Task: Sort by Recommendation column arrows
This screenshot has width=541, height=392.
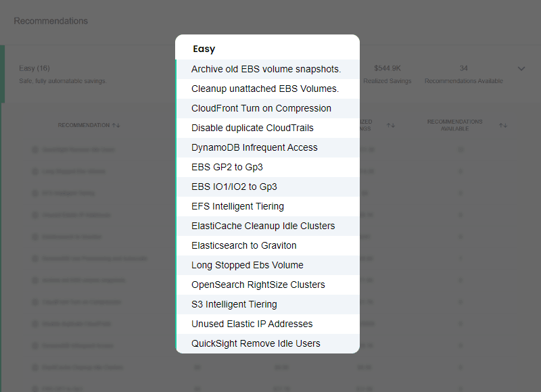Action: point(116,126)
